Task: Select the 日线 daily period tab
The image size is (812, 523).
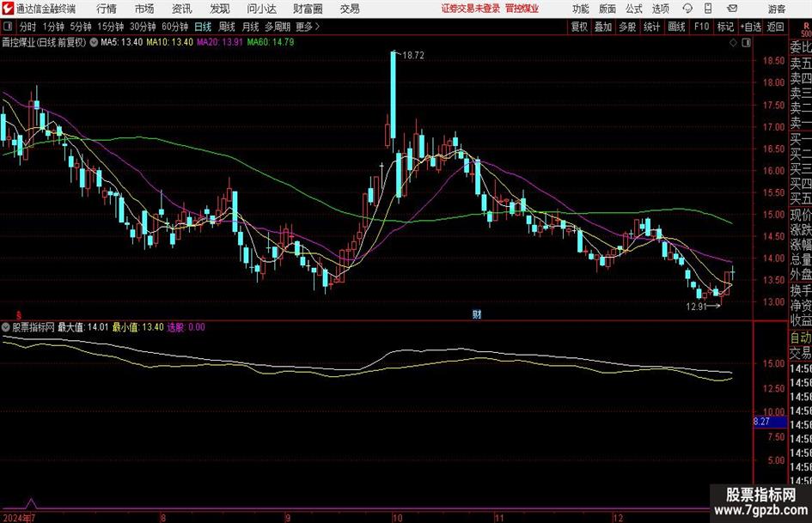Action: pos(203,27)
